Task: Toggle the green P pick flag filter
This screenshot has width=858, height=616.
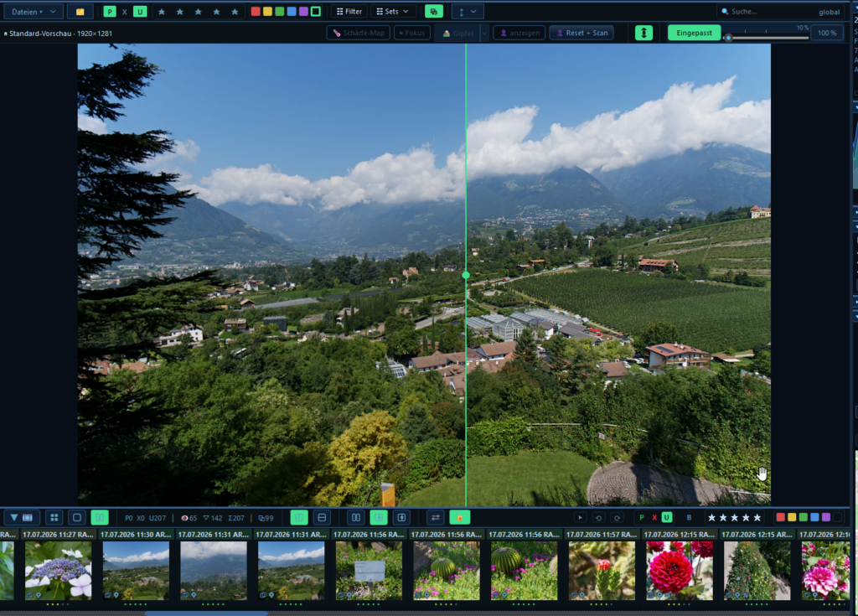Action: coord(110,12)
